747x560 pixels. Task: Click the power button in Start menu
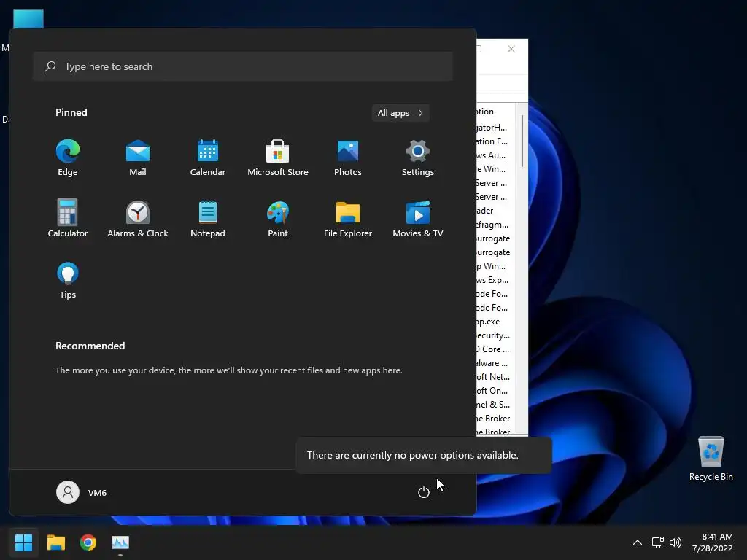pyautogui.click(x=424, y=492)
